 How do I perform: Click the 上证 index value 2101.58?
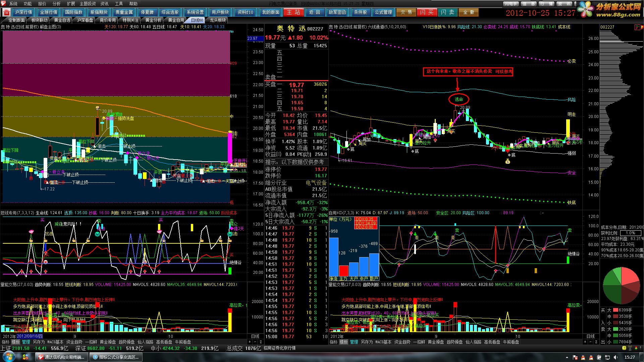pyautogui.click(x=21, y=348)
